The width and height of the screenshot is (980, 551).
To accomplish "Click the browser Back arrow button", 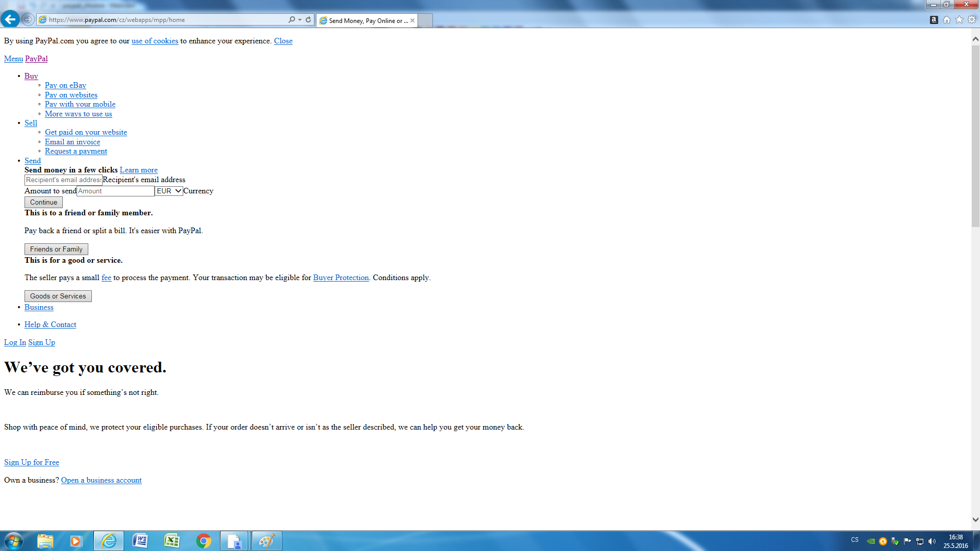I will pos(10,19).
